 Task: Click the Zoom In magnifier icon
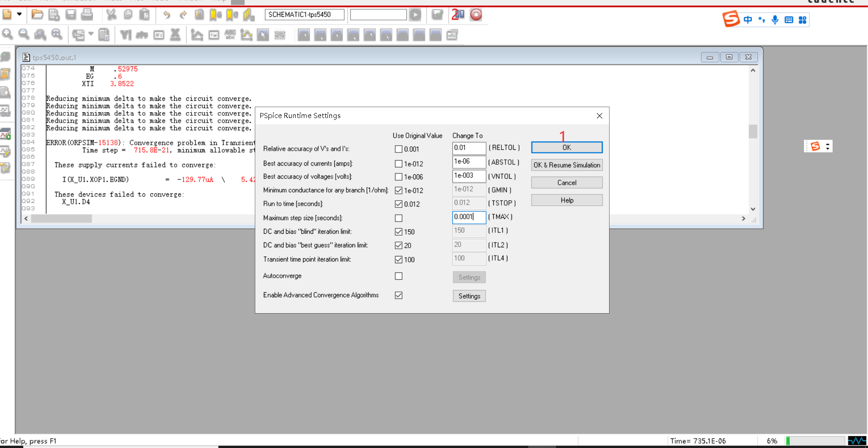(7, 34)
